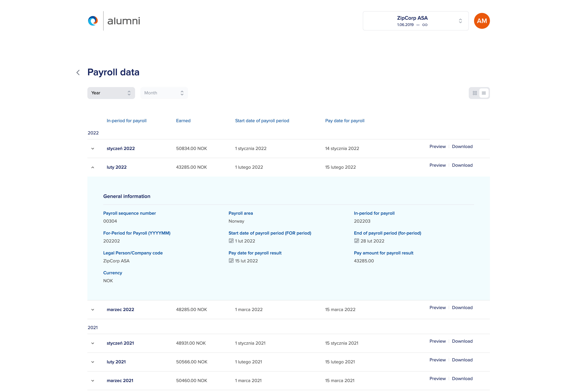Click the 2022 year group heading

tap(93, 133)
